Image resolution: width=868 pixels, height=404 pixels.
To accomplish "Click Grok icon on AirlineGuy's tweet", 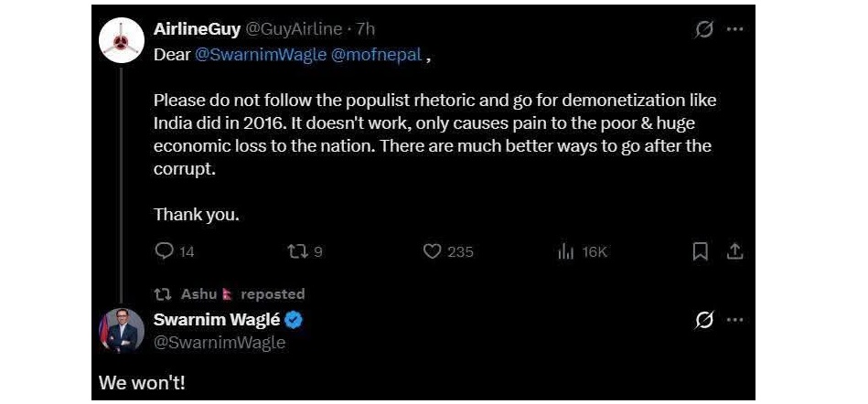I will (x=704, y=29).
